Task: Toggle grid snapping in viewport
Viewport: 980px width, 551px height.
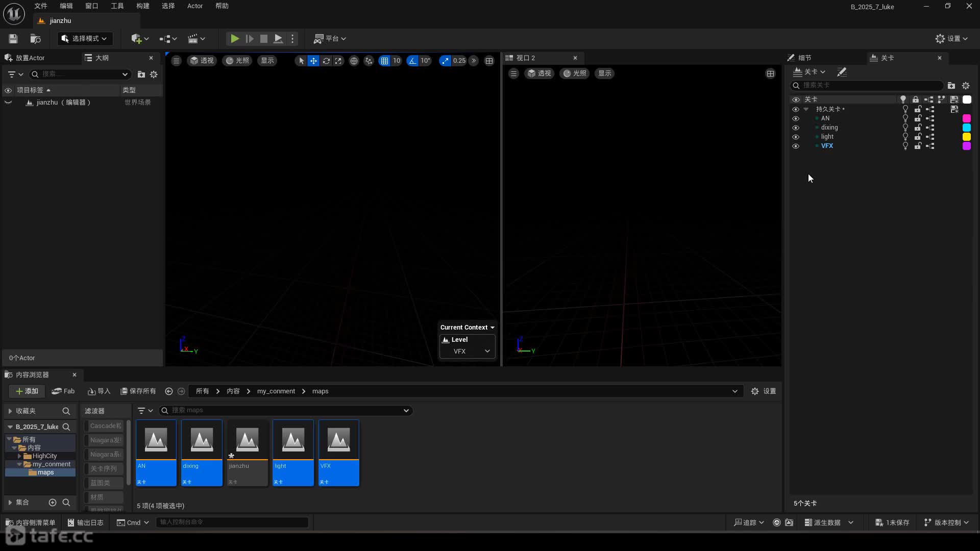Action: pos(384,61)
